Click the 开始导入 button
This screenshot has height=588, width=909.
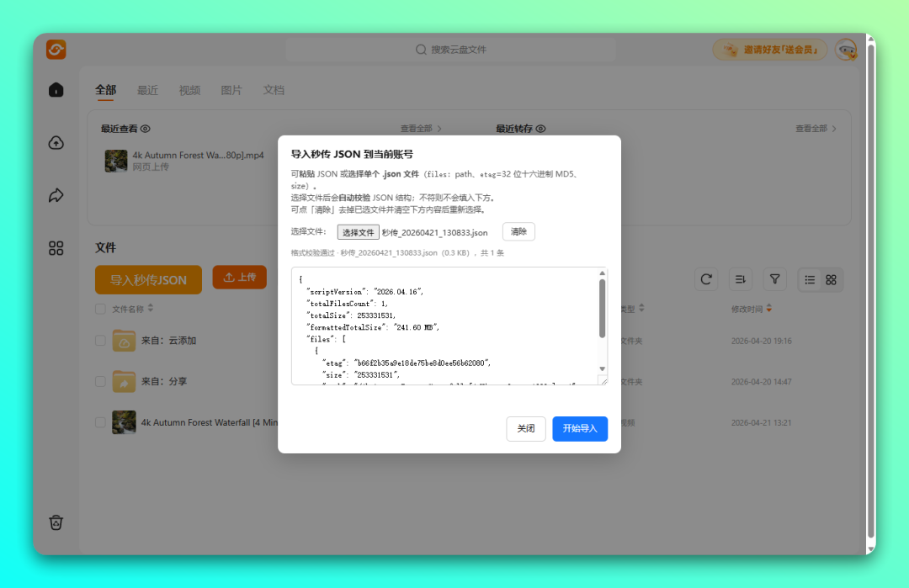(579, 429)
